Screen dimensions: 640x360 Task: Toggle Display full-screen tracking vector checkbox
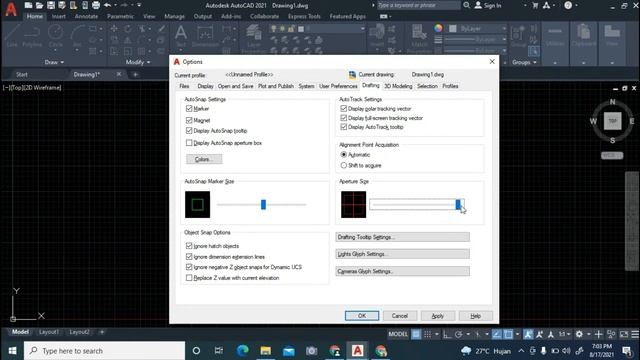pyautogui.click(x=344, y=118)
